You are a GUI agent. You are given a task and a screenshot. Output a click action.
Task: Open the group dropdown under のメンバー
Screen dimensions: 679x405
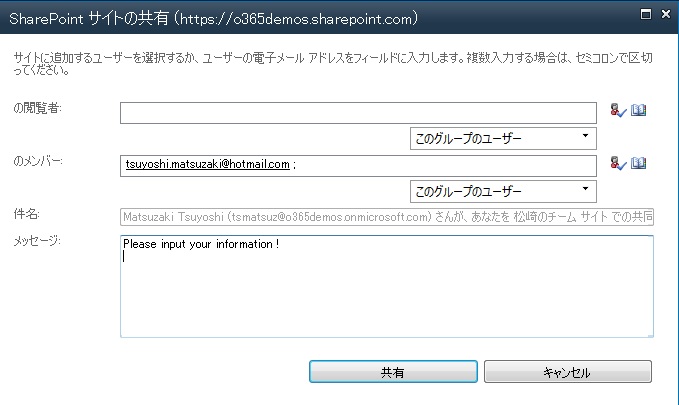tap(503, 191)
